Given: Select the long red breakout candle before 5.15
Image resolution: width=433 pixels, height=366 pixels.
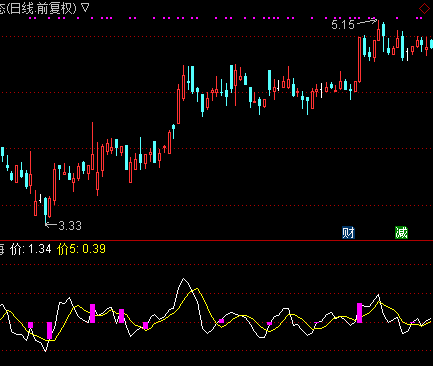Looking at the screenshot, I should pos(360,60).
